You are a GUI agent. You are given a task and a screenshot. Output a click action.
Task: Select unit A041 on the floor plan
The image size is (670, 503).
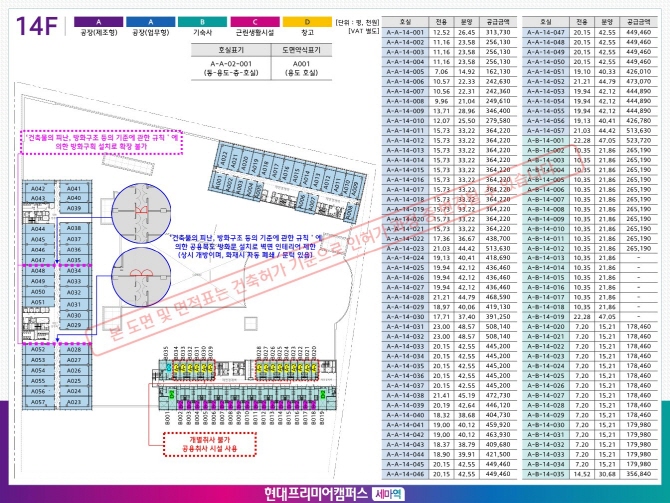coord(73,188)
